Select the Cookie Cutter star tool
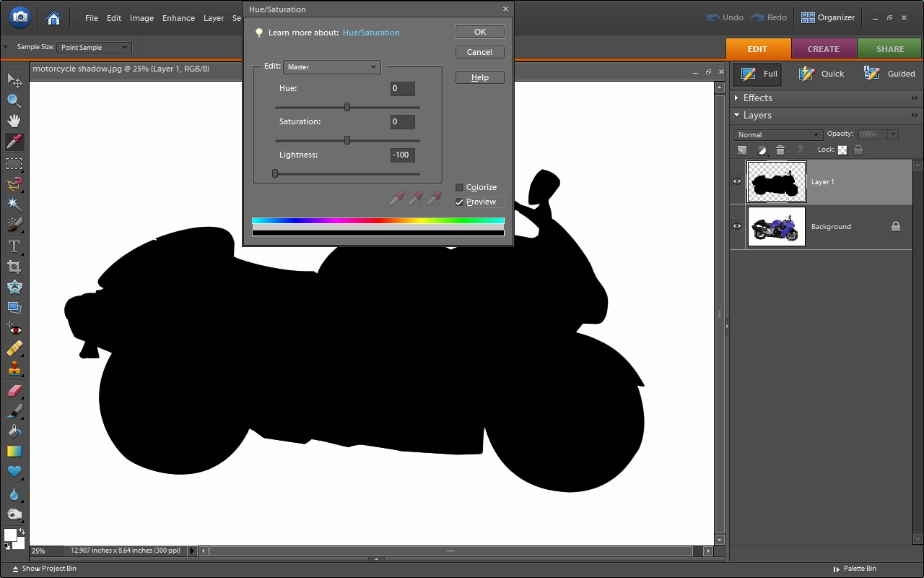Image resolution: width=924 pixels, height=578 pixels. pos(14,287)
